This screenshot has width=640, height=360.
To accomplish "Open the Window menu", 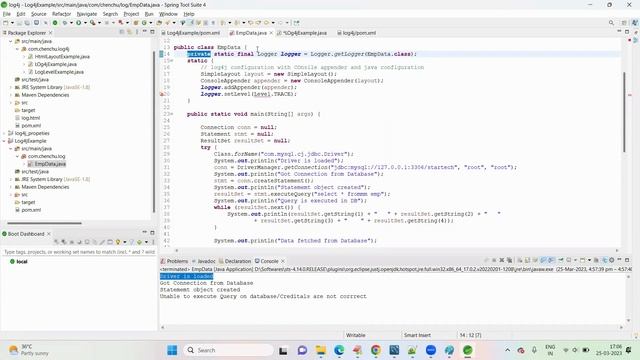I will point(168,14).
